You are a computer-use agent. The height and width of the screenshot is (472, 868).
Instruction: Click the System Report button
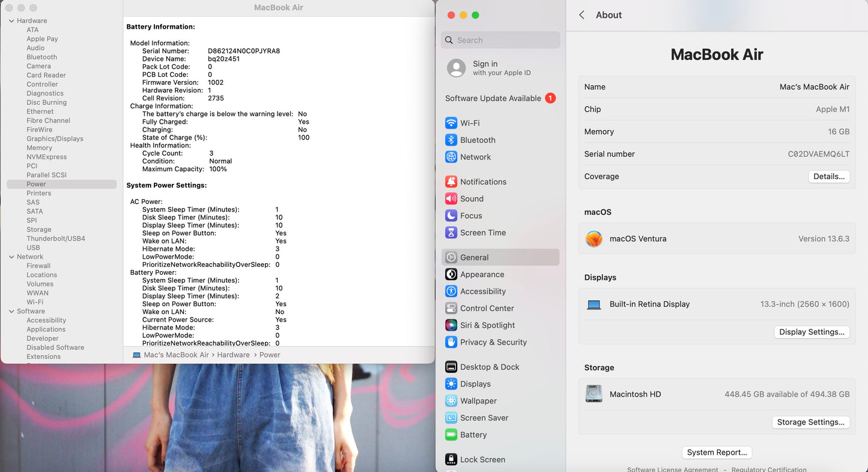click(x=717, y=453)
